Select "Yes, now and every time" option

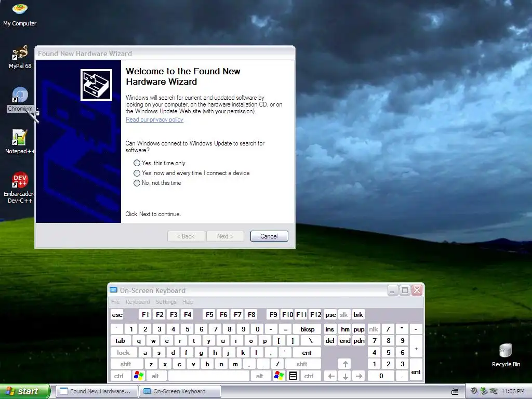[x=192, y=173]
